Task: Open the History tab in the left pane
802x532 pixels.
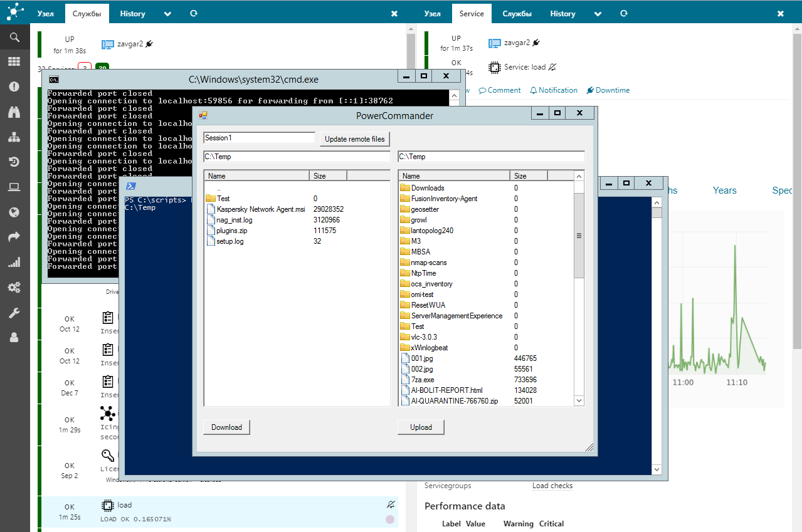Action: [132, 13]
